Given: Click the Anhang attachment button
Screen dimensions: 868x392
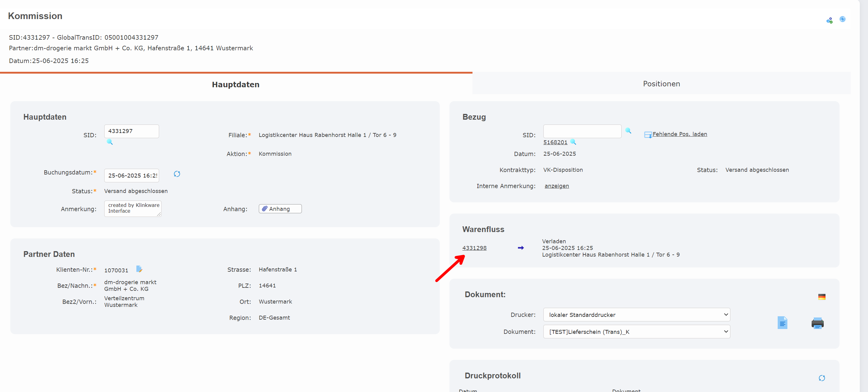Looking at the screenshot, I should pos(280,209).
